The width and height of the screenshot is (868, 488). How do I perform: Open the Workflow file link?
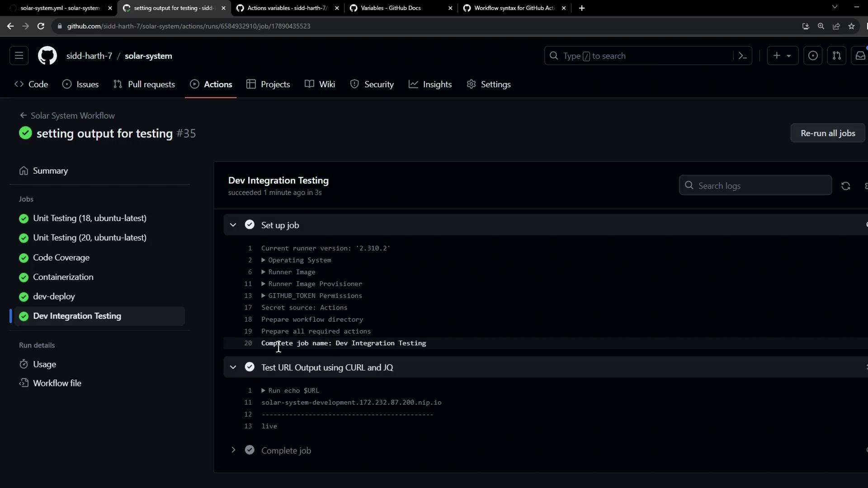[x=57, y=383]
